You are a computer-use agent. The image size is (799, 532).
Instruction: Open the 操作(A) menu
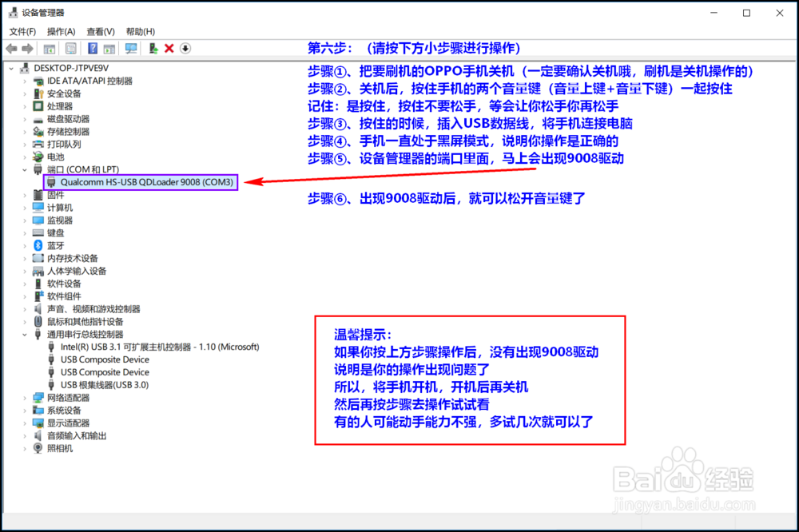point(62,31)
